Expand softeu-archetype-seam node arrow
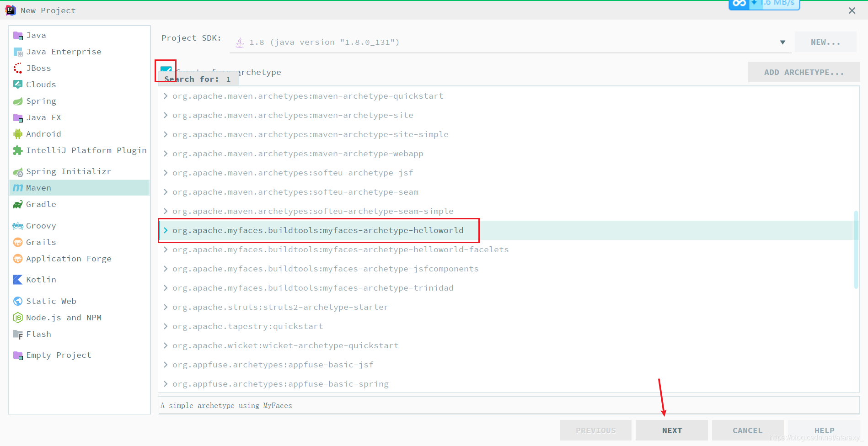 [166, 192]
